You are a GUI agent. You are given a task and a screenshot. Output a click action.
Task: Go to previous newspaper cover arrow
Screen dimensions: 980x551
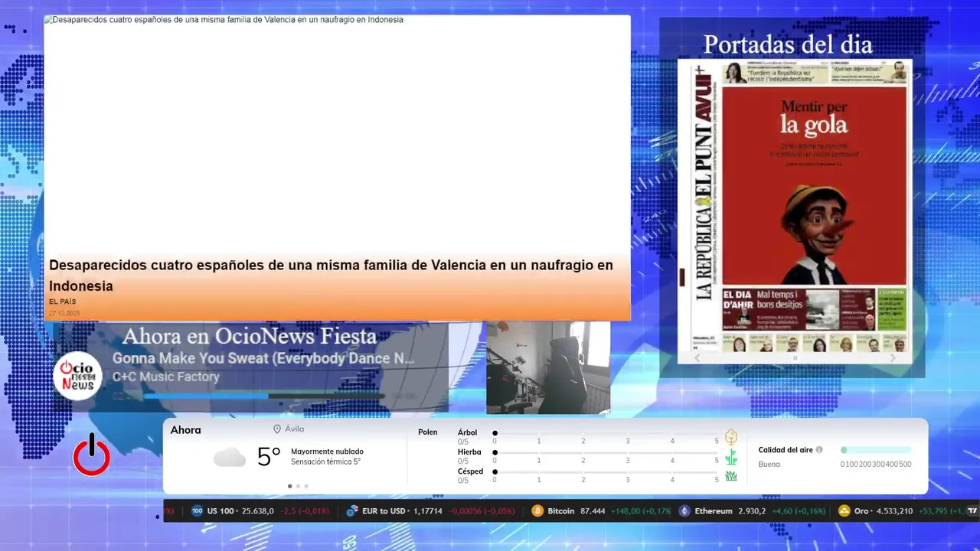click(x=697, y=358)
